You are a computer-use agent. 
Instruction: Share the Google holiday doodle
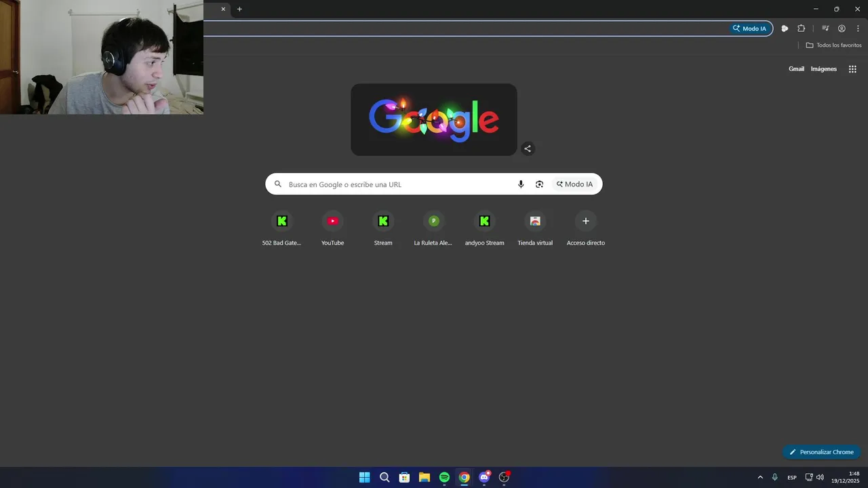(528, 148)
